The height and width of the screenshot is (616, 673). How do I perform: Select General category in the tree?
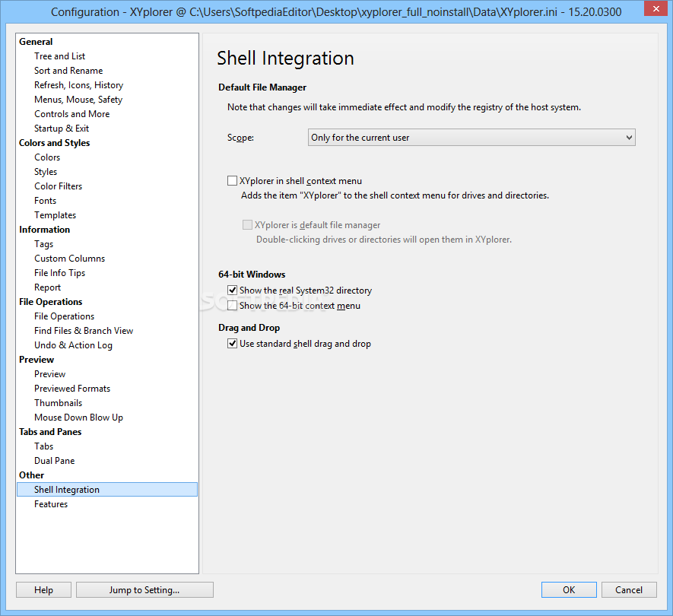36,42
